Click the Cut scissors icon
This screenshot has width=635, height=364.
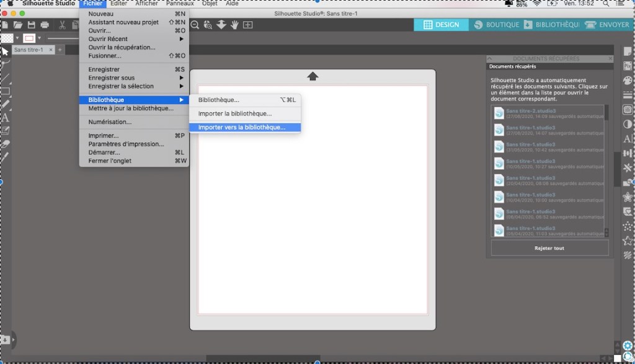click(62, 25)
